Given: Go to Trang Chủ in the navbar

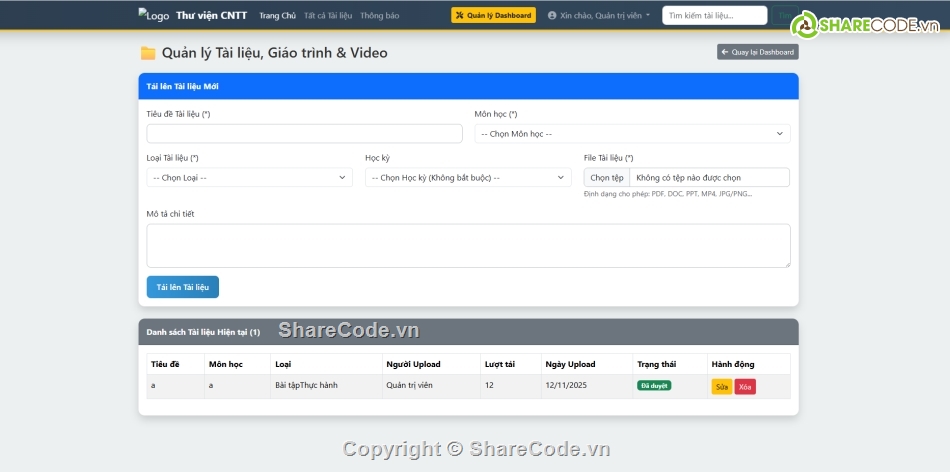Looking at the screenshot, I should pyautogui.click(x=277, y=16).
